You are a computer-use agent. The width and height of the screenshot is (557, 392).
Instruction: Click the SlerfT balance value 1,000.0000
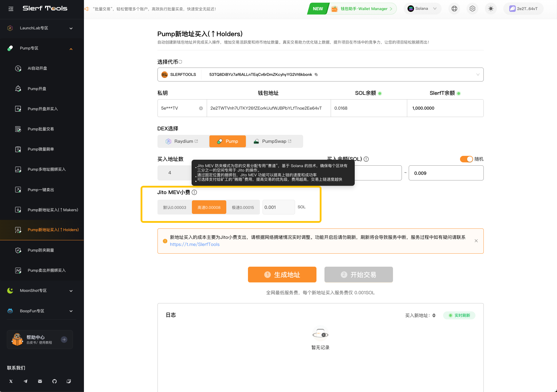coord(423,108)
